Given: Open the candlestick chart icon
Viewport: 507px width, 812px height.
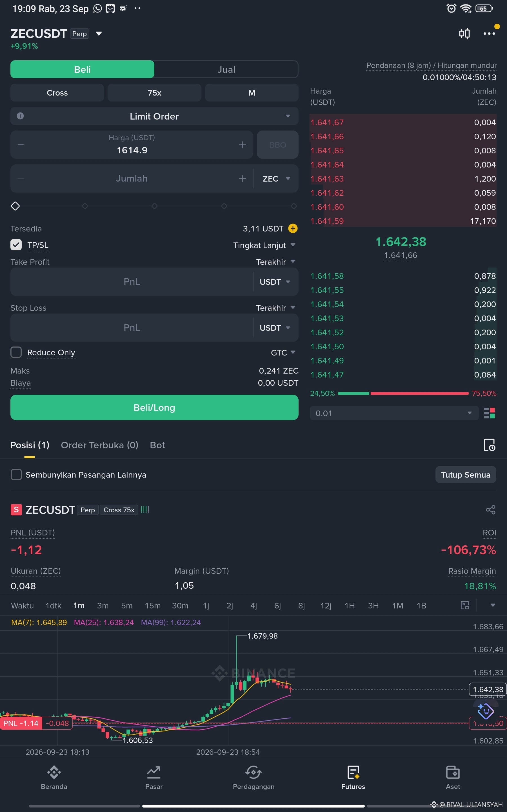Looking at the screenshot, I should click(x=464, y=34).
